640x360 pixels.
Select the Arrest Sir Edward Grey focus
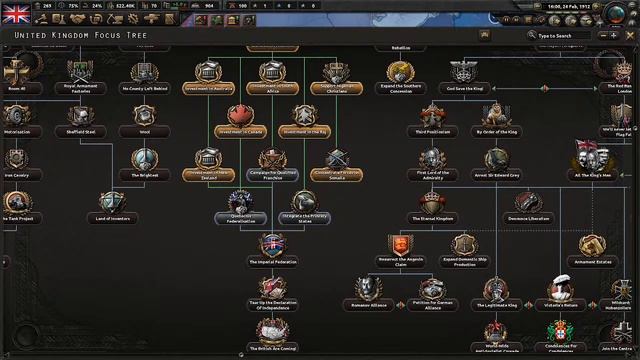[496, 165]
